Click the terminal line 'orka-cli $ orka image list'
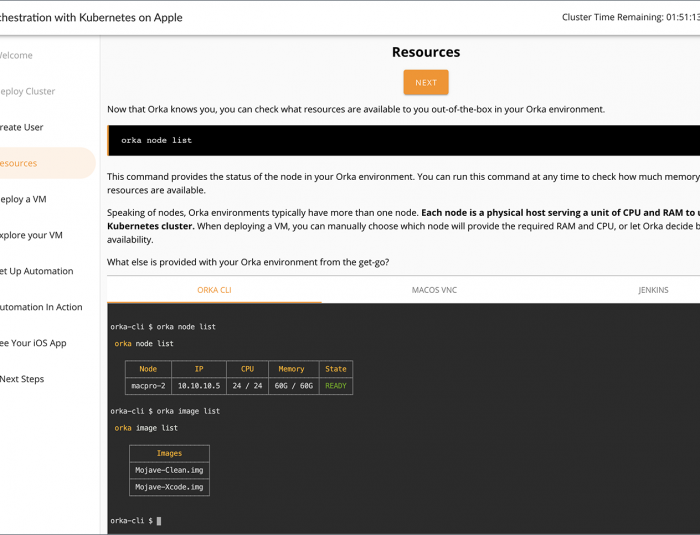Screen dimensions: 700x535 coord(165,411)
